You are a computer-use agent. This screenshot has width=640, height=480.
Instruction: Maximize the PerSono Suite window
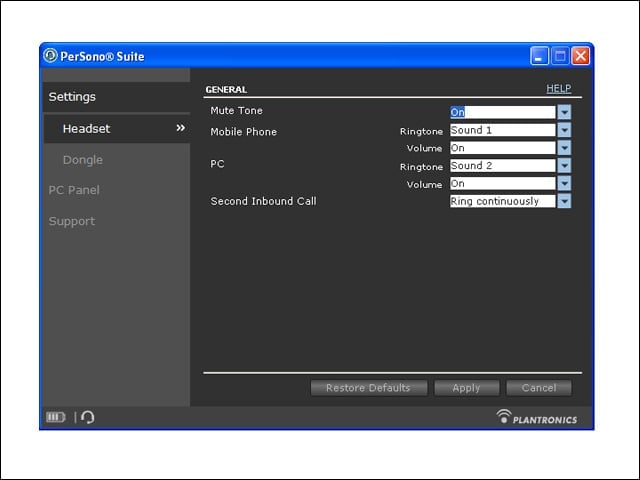(560, 56)
